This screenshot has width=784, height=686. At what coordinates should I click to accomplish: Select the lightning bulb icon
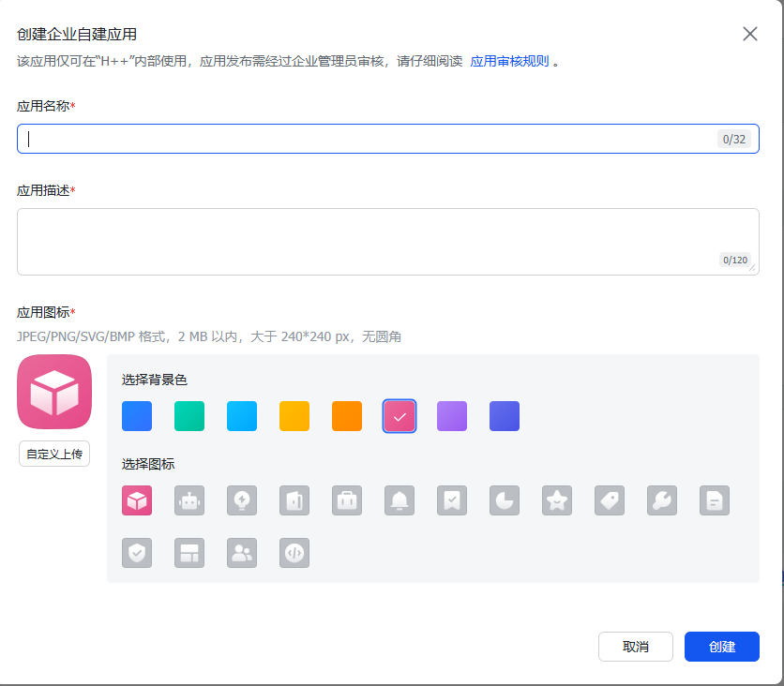242,500
